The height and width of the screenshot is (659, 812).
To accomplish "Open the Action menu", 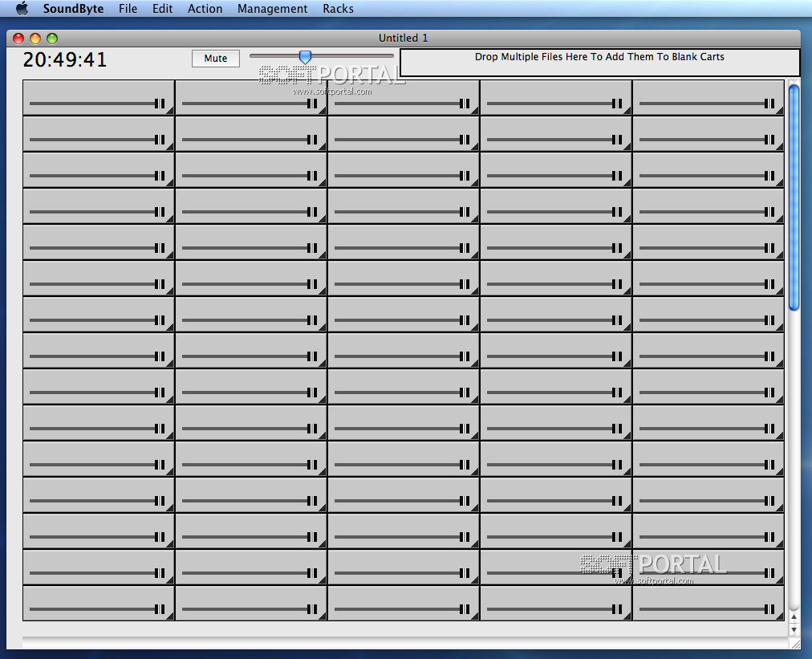I will click(x=205, y=9).
